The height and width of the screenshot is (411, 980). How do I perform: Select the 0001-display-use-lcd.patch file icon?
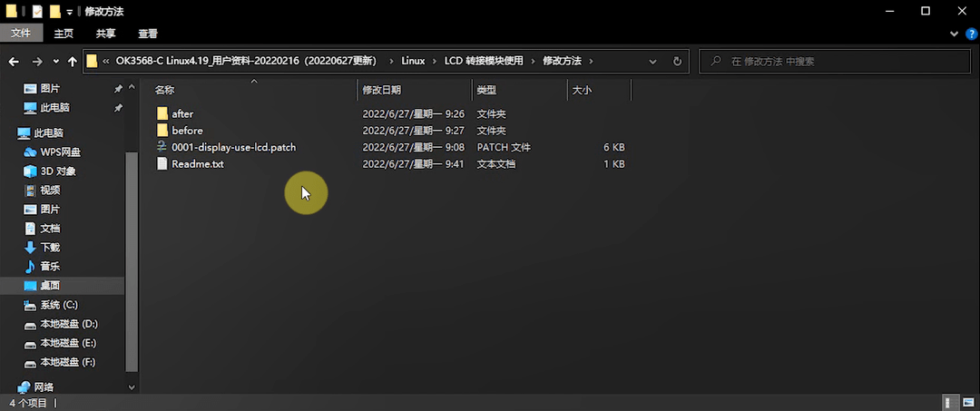tap(162, 147)
